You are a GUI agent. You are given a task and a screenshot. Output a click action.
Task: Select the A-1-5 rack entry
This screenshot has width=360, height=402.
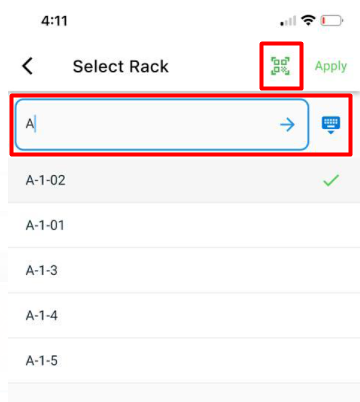pos(184,360)
